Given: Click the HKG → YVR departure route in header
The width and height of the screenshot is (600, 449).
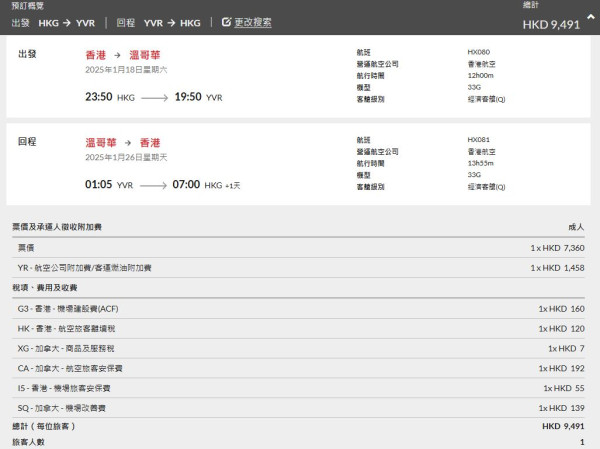Looking at the screenshot, I should [67, 23].
